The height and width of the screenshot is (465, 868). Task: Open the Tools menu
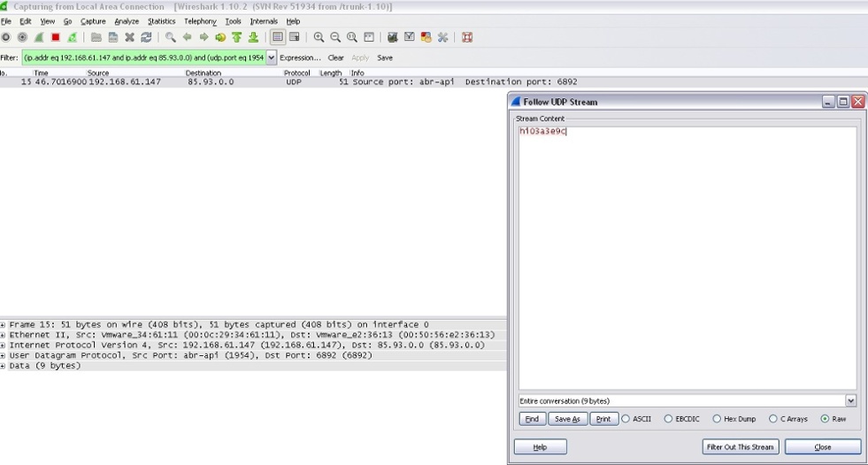pos(233,21)
